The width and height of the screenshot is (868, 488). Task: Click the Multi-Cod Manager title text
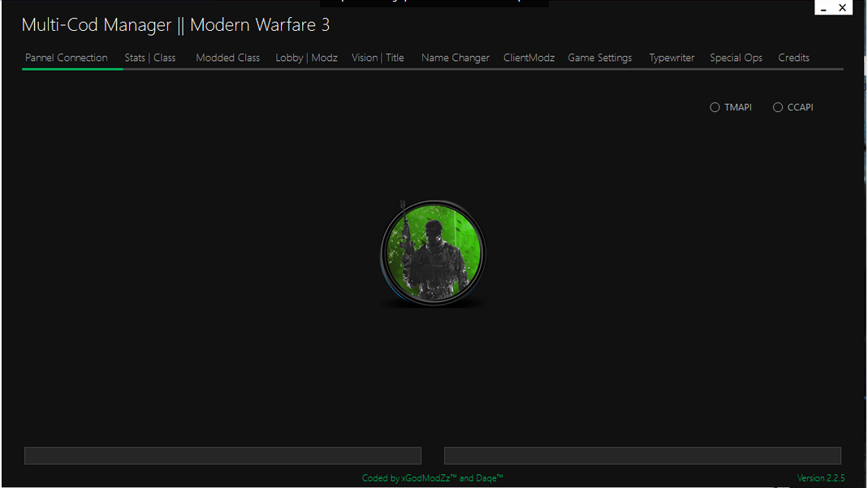tap(176, 25)
